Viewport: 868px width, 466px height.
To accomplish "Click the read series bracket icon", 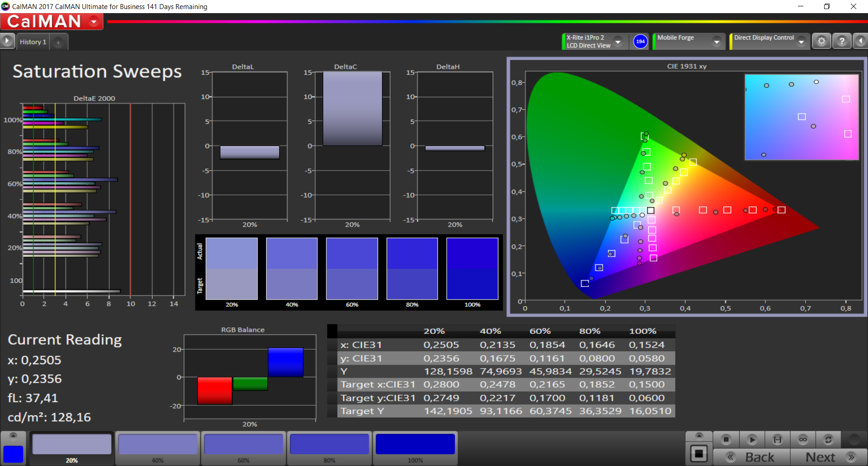I will click(x=777, y=439).
